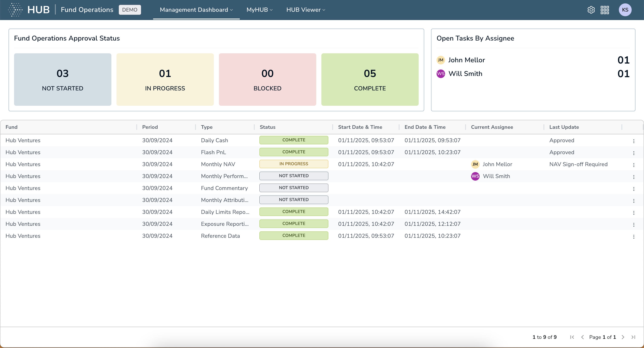644x348 pixels.
Task: Expand the MyHUB menu
Action: click(259, 10)
